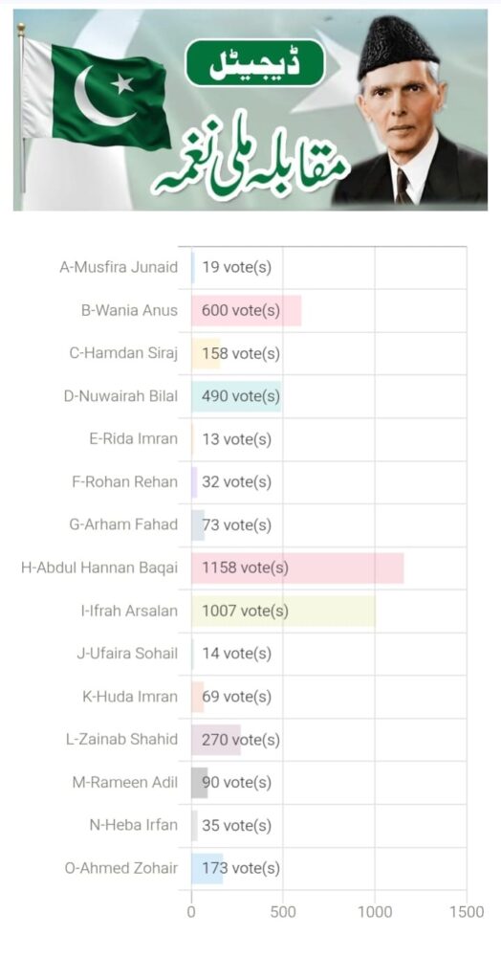Click the green Urdu 'Digital' badge
501x980 pixels.
pos(255,63)
